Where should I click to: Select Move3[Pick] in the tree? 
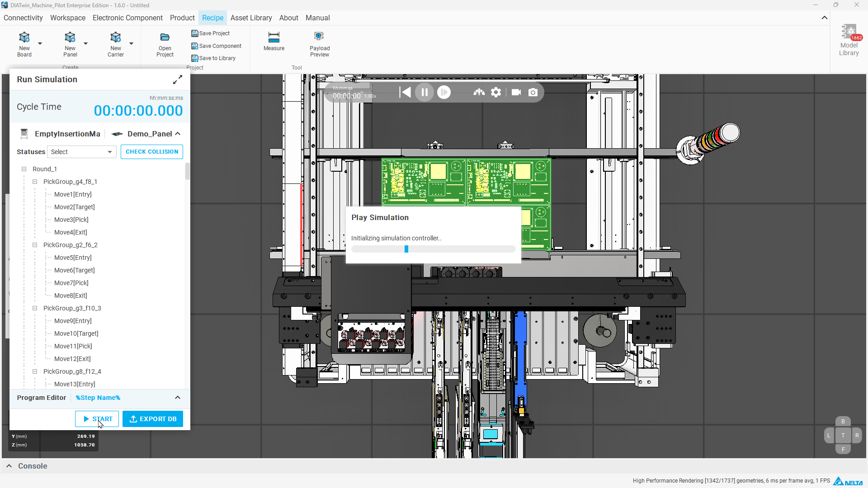coord(71,220)
